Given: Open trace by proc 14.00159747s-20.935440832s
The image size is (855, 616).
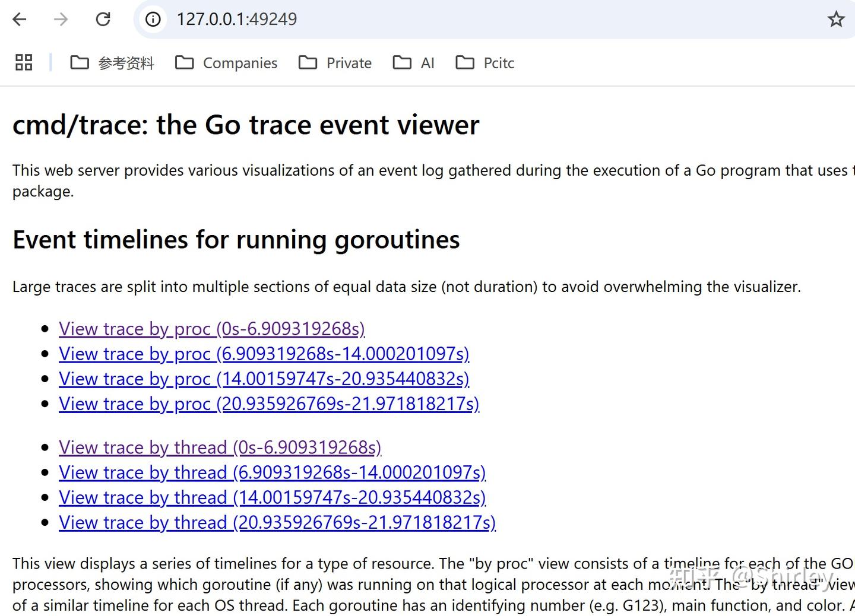Looking at the screenshot, I should [264, 379].
